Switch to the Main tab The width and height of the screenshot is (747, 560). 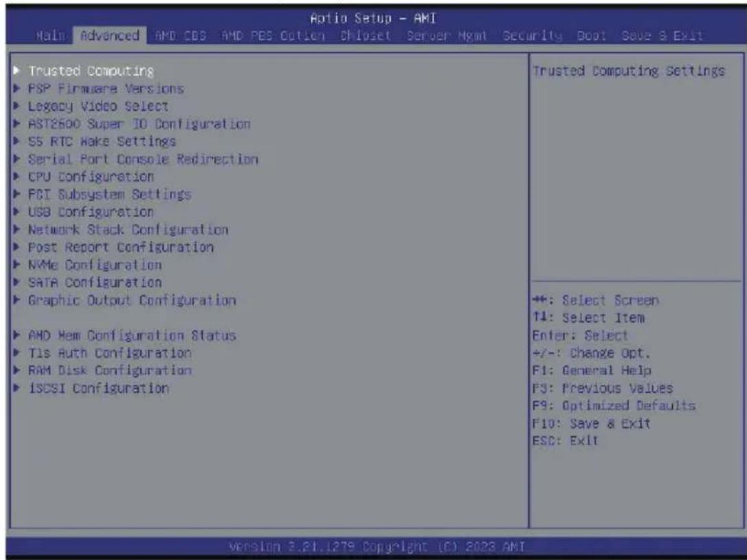pyautogui.click(x=50, y=36)
